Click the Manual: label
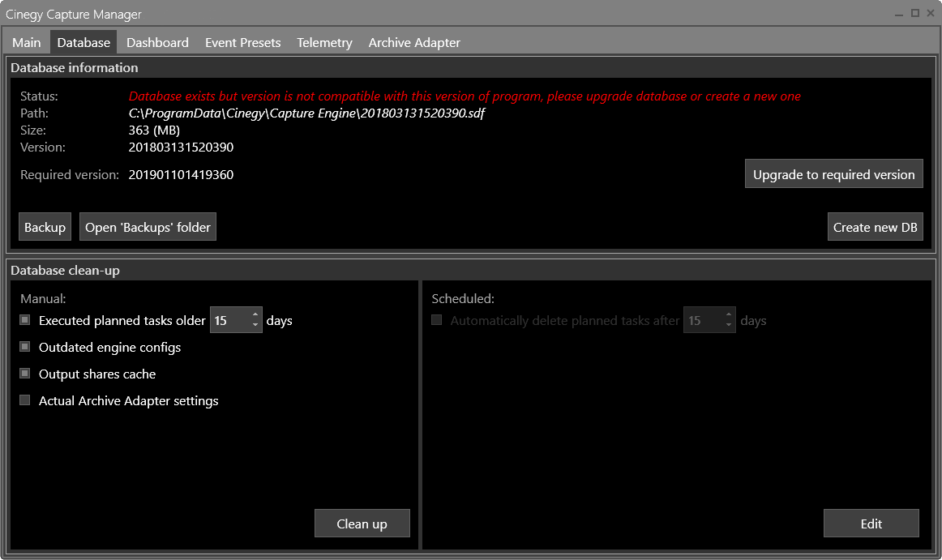The height and width of the screenshot is (560, 942). click(43, 298)
